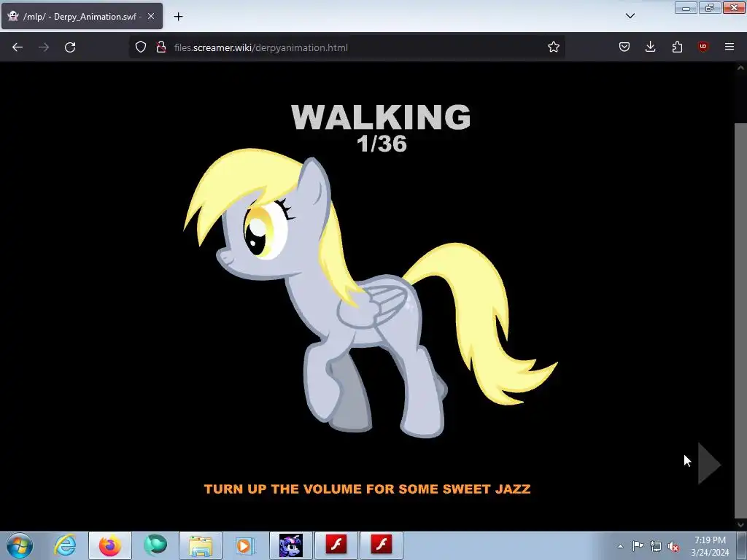Click the TURN UP THE VOLUME text
Screen dimensions: 747x560
(368, 489)
